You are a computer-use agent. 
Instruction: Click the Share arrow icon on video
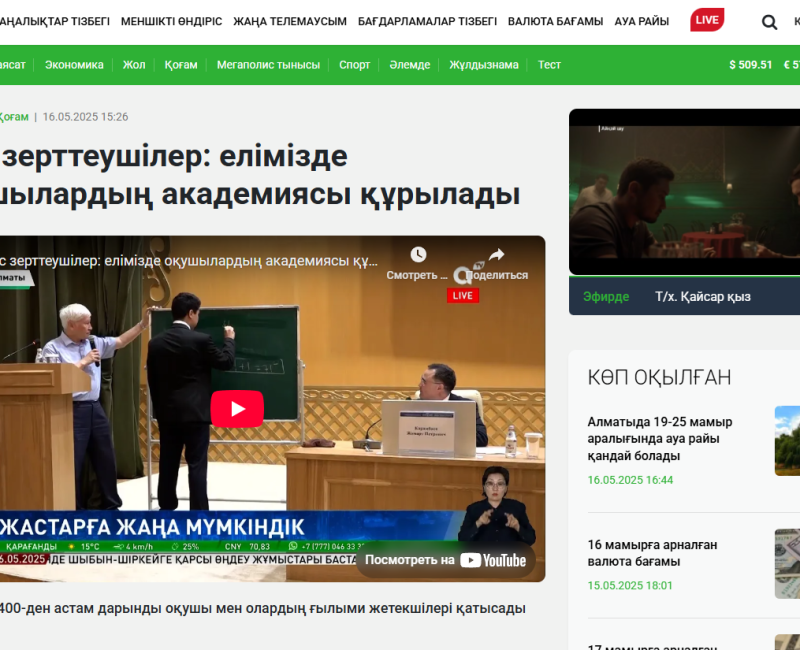(x=497, y=255)
